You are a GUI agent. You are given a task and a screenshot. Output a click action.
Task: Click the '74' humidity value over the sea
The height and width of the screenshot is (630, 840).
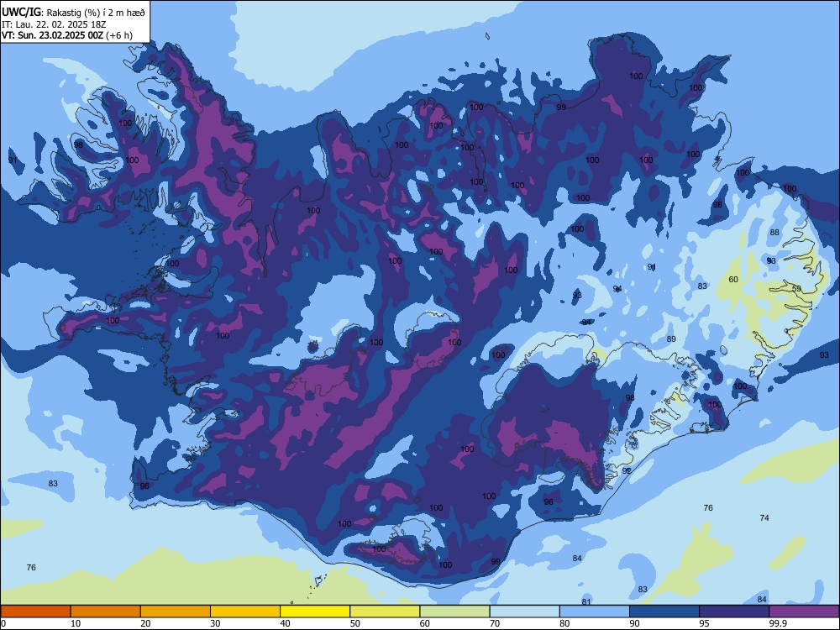[764, 517]
